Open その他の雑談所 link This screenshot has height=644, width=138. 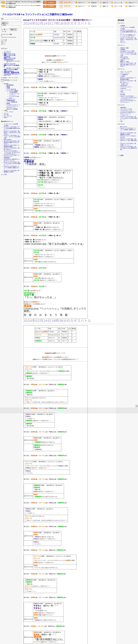point(14,92)
